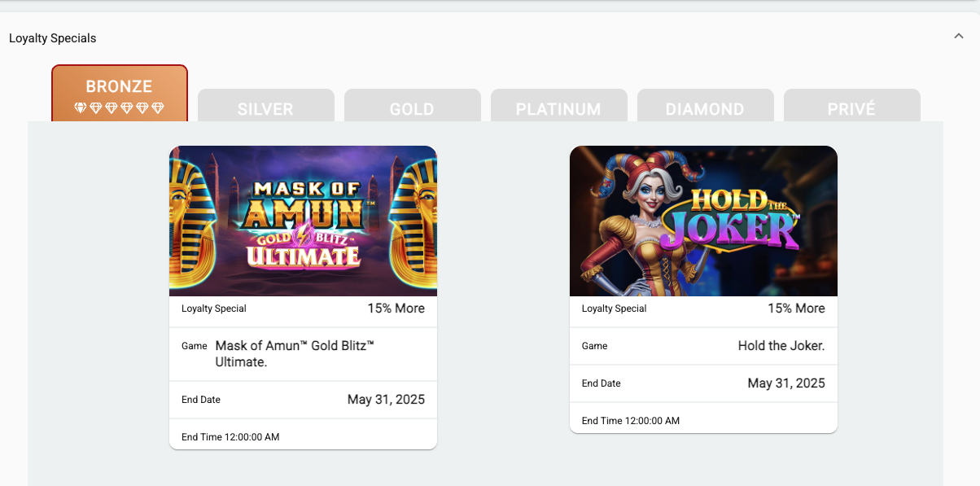Viewport: 980px width, 486px height.
Task: Click the Loyalty Special label on Hold the Joker card
Action: click(x=615, y=309)
